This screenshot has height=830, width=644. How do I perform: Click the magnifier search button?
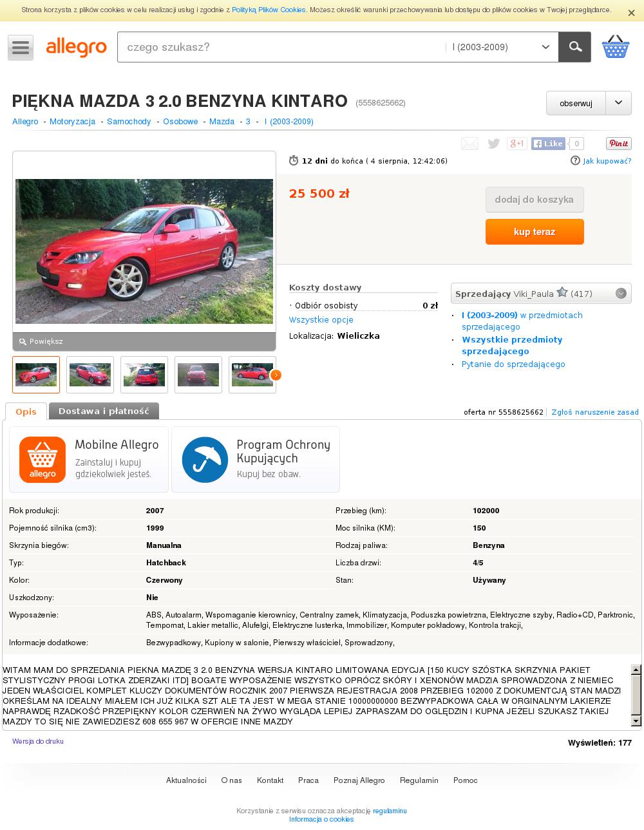point(574,47)
